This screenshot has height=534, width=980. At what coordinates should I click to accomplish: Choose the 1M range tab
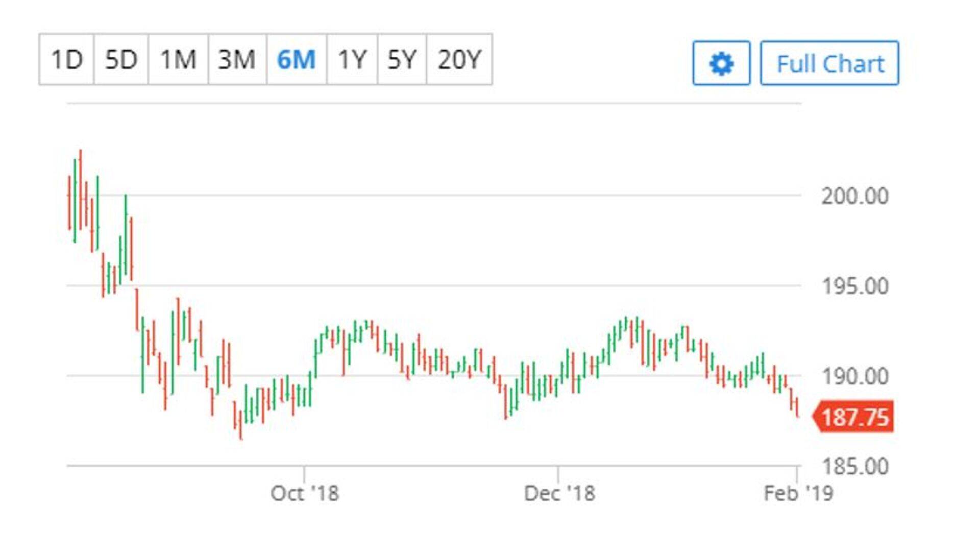(x=178, y=59)
